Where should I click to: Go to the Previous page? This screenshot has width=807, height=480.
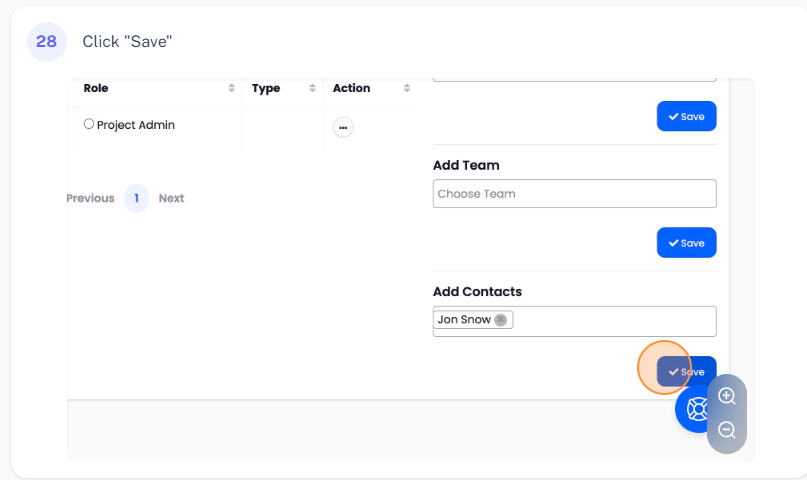click(x=90, y=198)
